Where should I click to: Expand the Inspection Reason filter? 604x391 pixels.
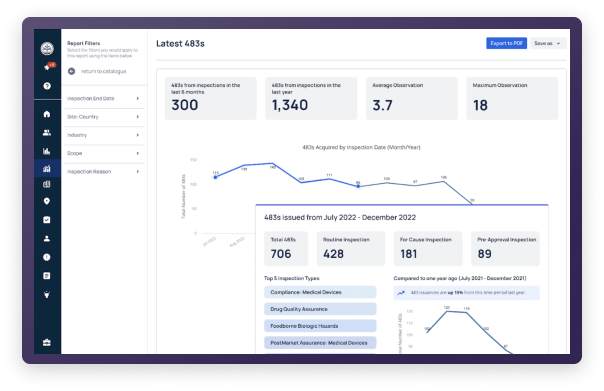coord(103,172)
